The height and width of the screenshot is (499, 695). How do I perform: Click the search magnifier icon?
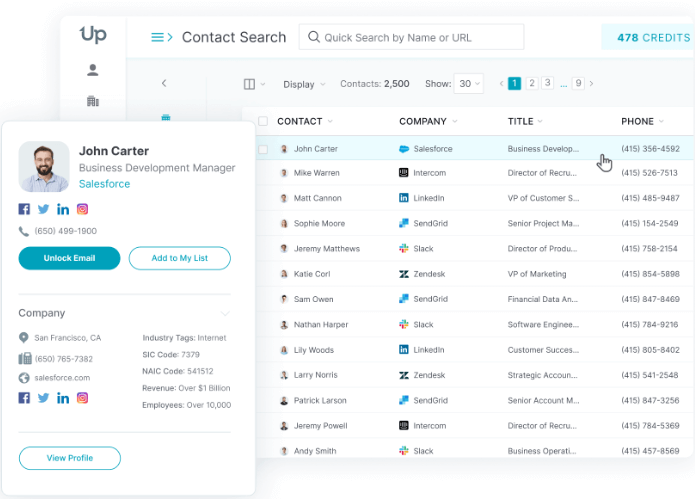point(313,37)
